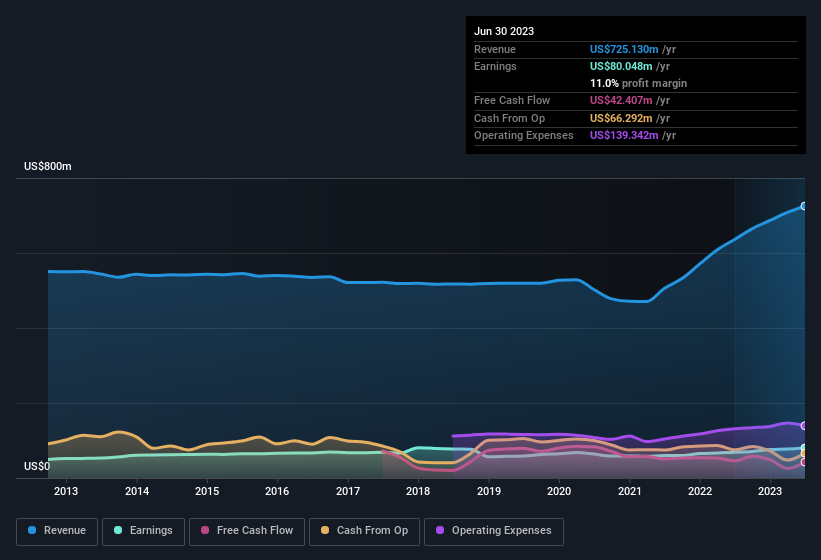Viewport: 821px width, 560px height.
Task: Click the purple Operating Expenses endpoint marker
Action: [x=804, y=426]
